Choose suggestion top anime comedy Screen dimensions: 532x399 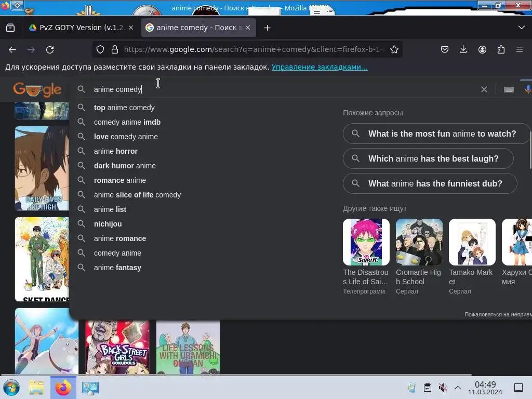point(124,108)
